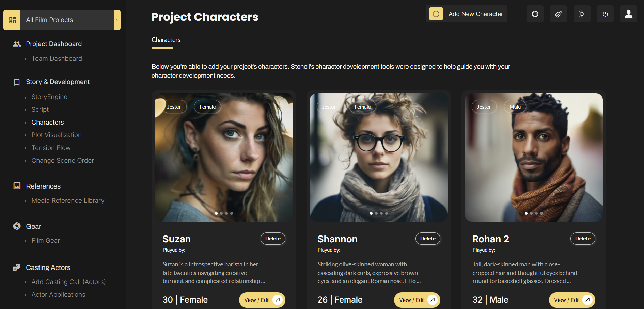Click the power logout icon
Viewport: 644px width, 309px height.
click(x=605, y=14)
